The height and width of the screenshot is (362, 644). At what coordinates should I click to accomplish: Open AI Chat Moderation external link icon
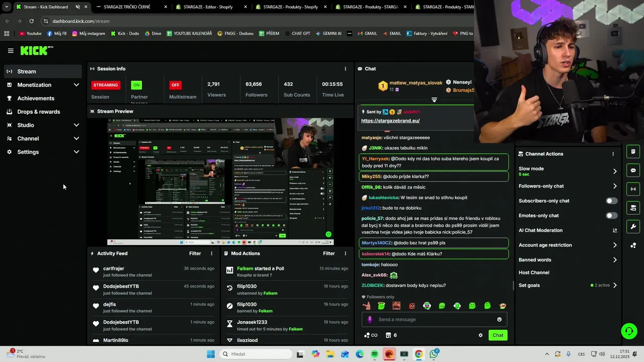[615, 230]
